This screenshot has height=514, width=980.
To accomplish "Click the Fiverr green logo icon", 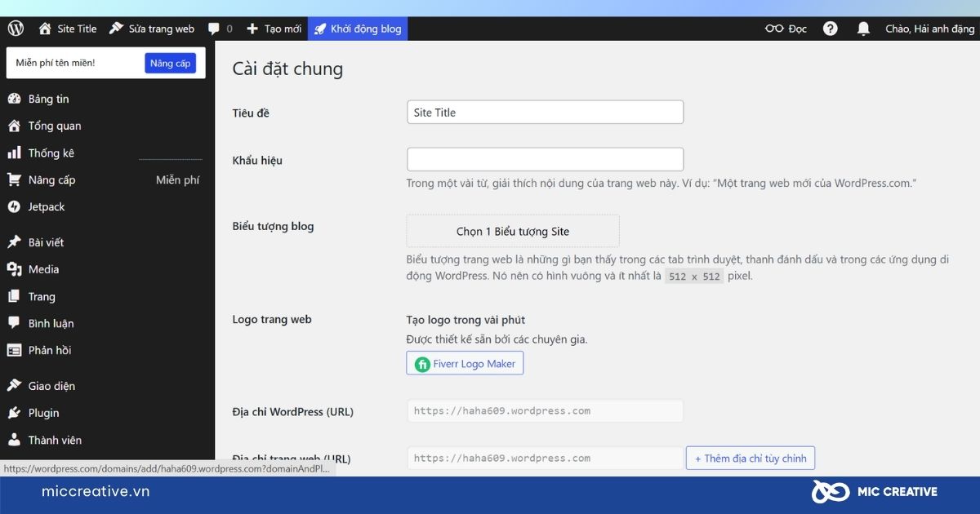I will pyautogui.click(x=422, y=364).
